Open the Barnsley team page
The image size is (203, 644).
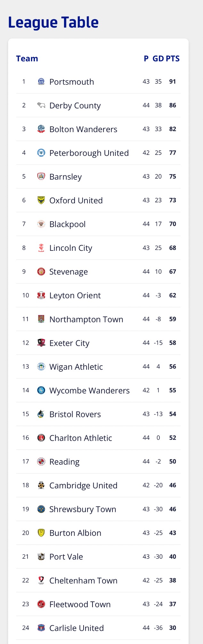65,177
